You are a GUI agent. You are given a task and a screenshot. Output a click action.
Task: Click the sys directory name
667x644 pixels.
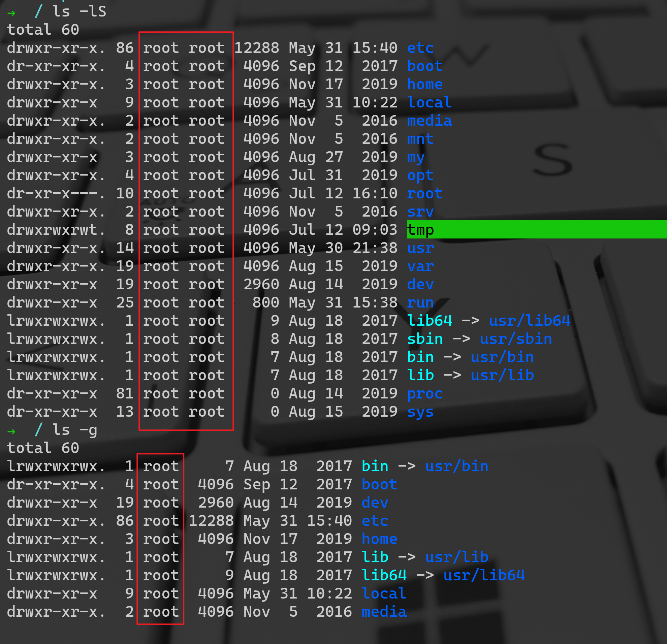click(420, 412)
